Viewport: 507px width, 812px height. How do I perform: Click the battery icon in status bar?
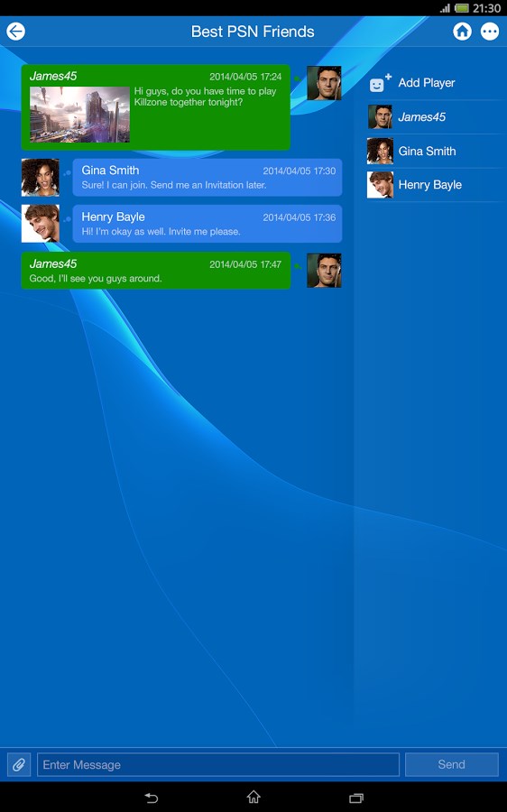point(461,8)
